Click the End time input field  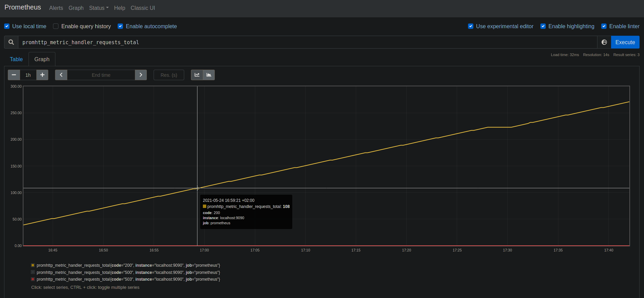click(101, 75)
